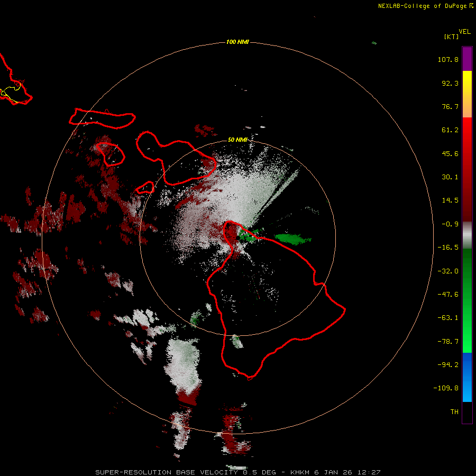Image resolution: width=476 pixels, height=476 pixels.
Task: Pick the gray near-zero segment of the color bar
Action: [x=467, y=235]
